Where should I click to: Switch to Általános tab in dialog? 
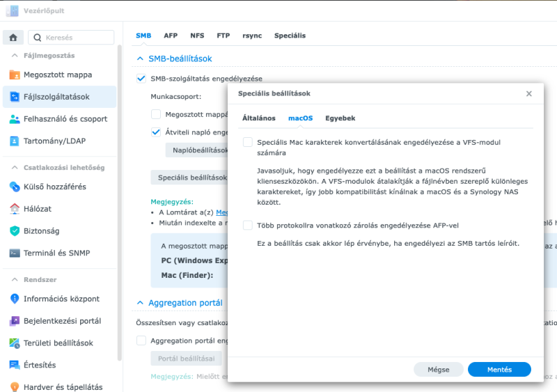(259, 118)
